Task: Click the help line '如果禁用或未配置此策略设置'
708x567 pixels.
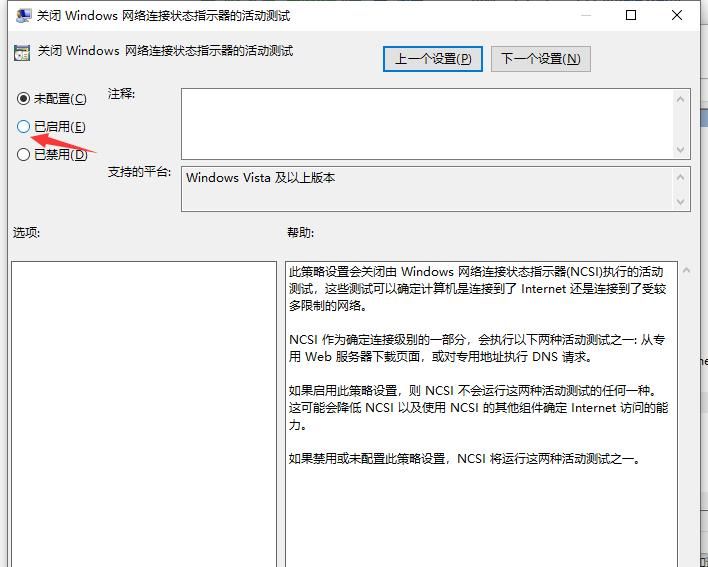Action: click(465, 459)
